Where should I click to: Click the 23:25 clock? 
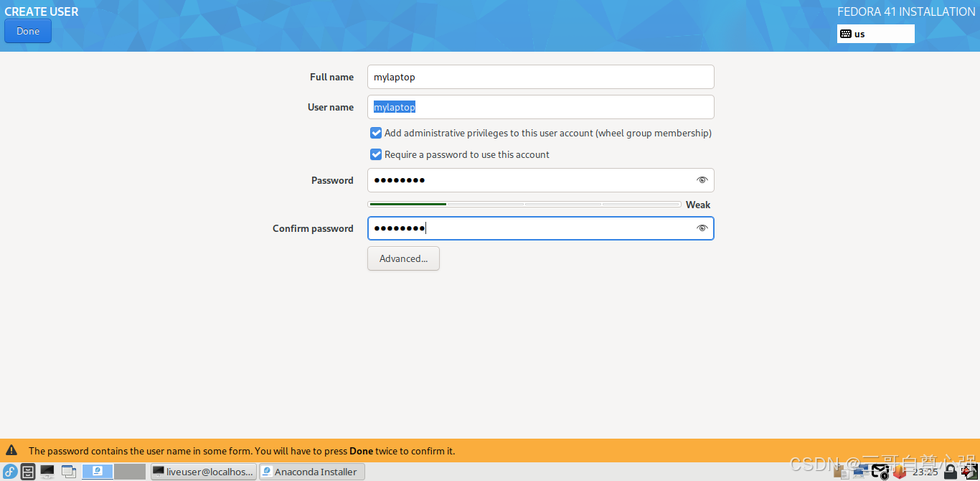(x=925, y=472)
